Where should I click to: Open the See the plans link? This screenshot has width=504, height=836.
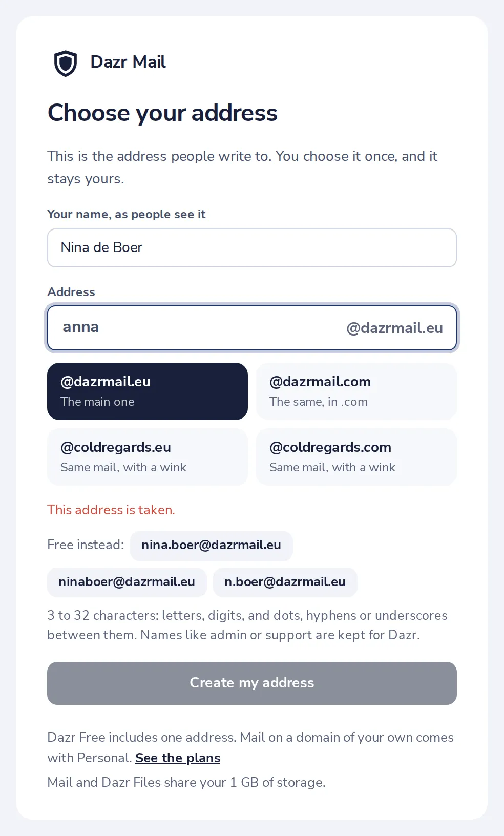pyautogui.click(x=178, y=758)
